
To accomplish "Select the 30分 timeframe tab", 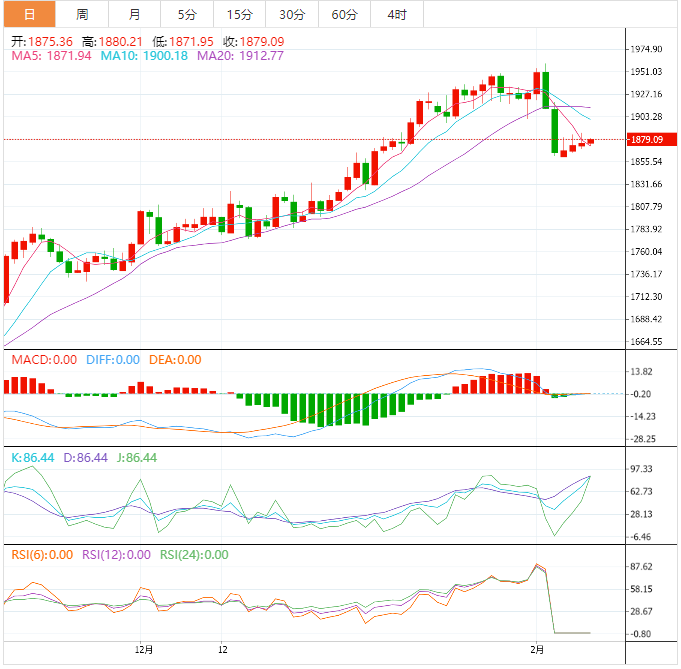I will (x=292, y=14).
